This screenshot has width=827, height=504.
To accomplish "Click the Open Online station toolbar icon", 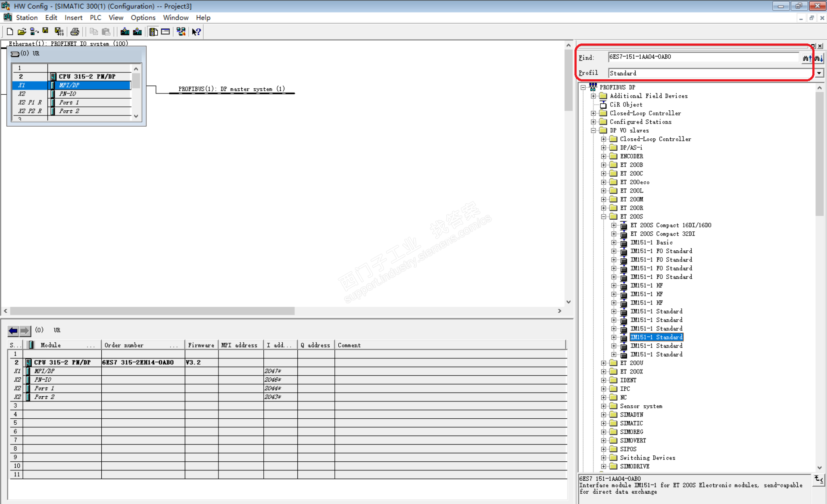I will click(x=34, y=31).
